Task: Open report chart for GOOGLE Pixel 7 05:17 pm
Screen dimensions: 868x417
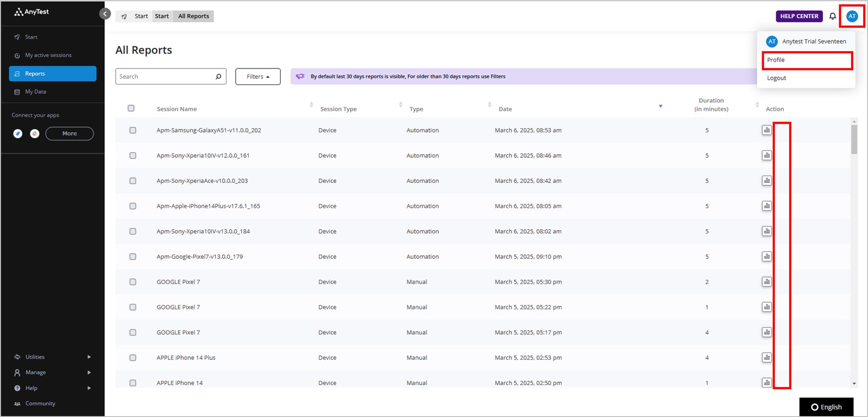Action: tap(767, 332)
